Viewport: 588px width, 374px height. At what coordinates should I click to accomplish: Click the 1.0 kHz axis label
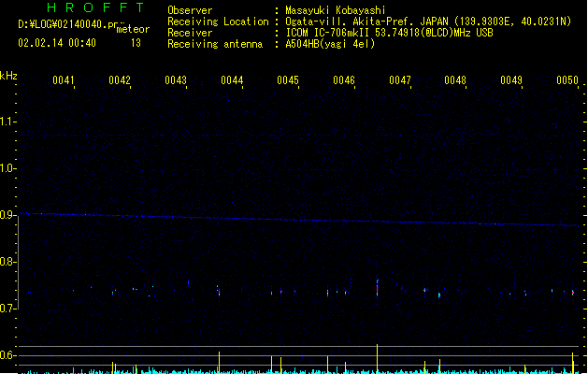coord(7,168)
